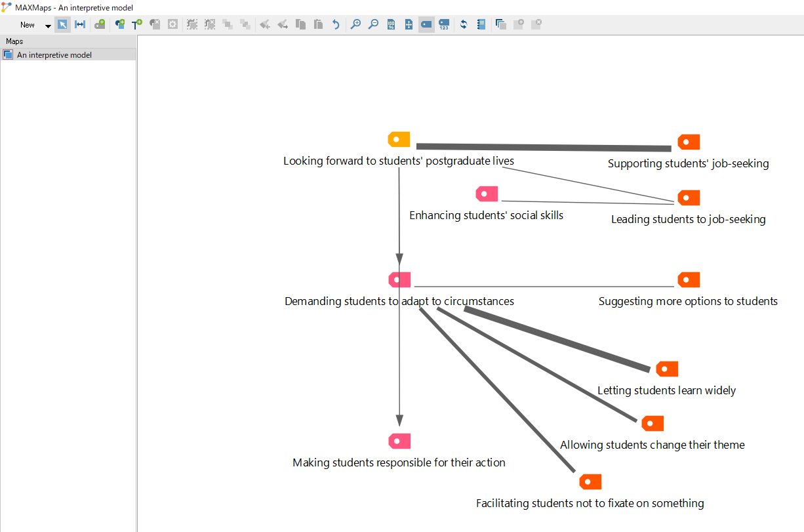Click the zoom in magnifier icon

(355, 25)
